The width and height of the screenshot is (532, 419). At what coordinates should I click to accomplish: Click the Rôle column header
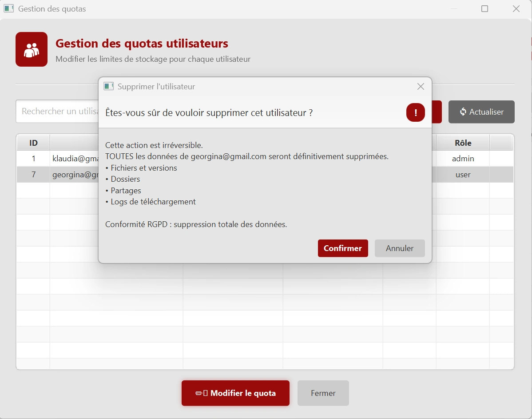point(463,143)
